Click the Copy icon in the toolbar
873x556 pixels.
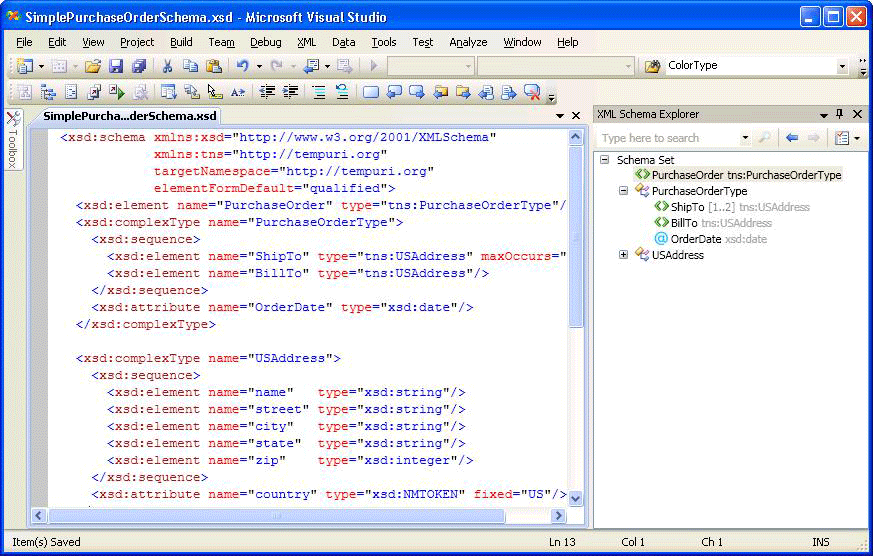(190, 66)
